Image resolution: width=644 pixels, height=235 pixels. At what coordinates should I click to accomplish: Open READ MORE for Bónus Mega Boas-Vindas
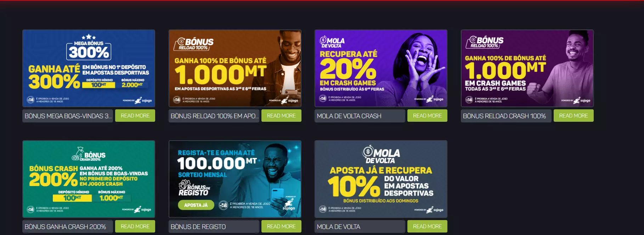135,116
